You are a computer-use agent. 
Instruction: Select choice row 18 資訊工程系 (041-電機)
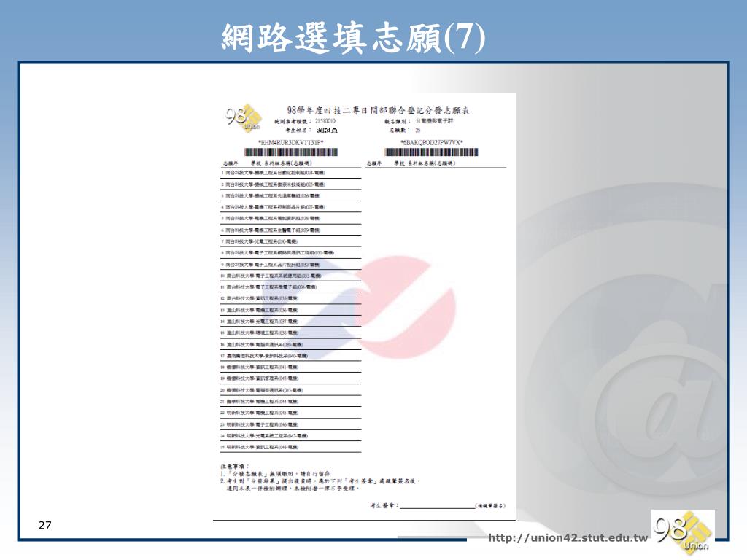[x=290, y=367]
